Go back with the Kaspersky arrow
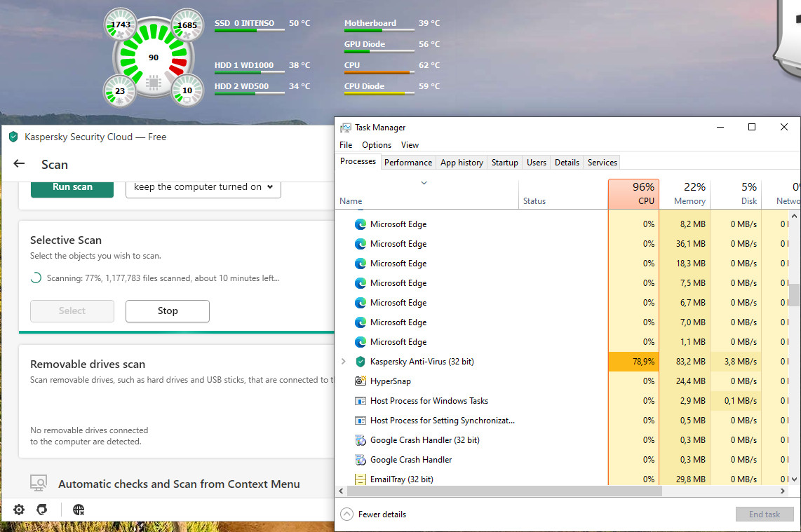Screen dimensions: 801x532 (19, 163)
